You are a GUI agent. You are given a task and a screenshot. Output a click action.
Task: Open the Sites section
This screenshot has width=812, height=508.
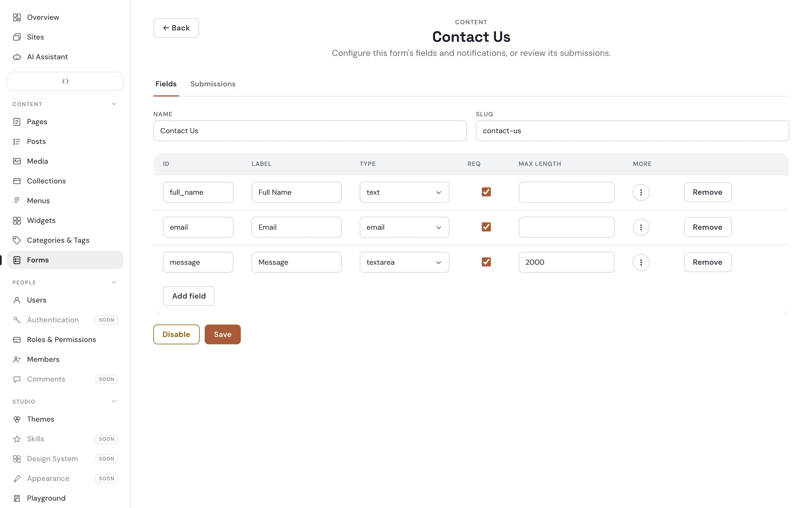65,37
